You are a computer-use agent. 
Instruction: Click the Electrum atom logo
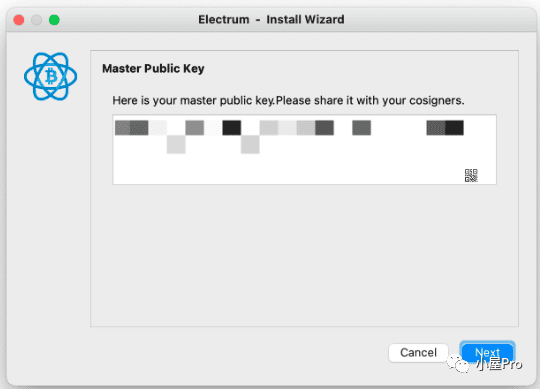coord(51,76)
